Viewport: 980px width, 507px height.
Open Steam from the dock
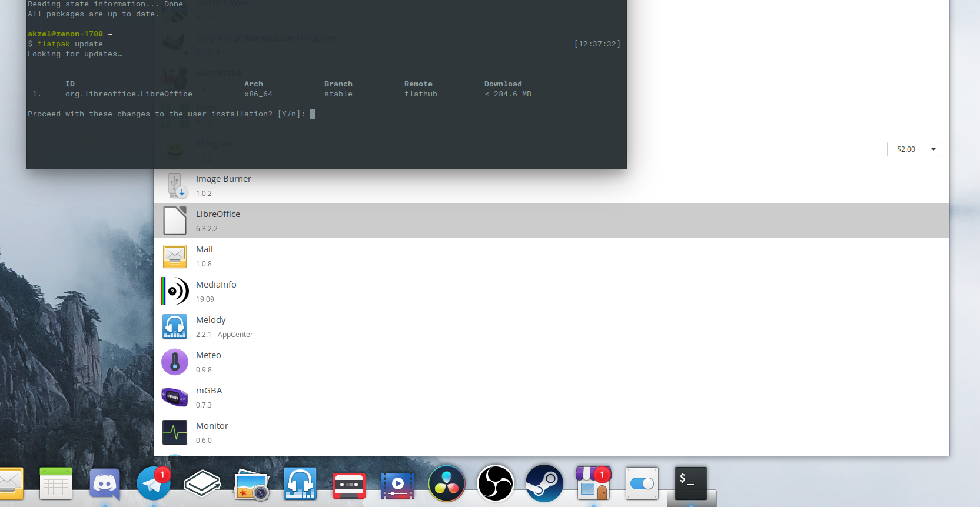click(x=544, y=483)
